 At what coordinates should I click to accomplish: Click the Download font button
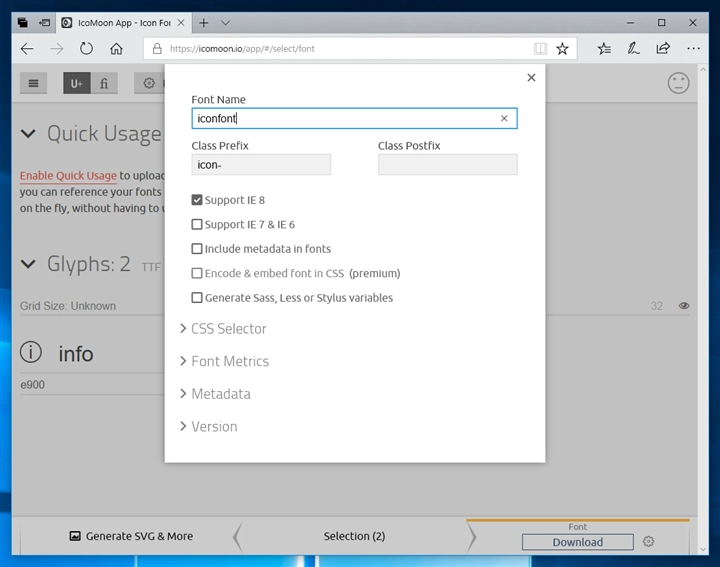(x=578, y=542)
